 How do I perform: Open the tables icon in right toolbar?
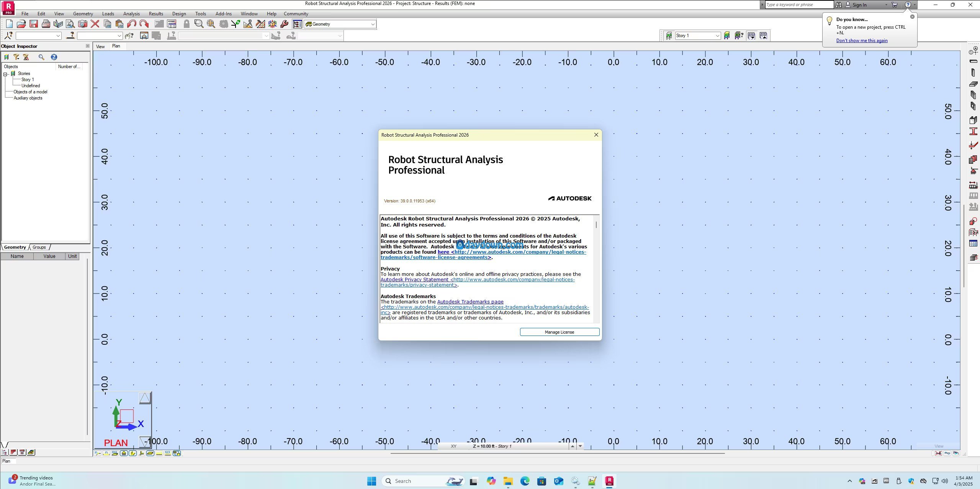(973, 243)
